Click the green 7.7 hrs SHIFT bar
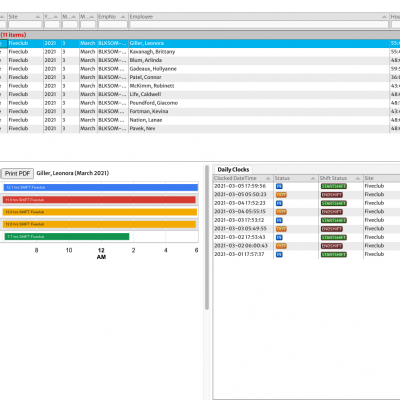 [66, 237]
